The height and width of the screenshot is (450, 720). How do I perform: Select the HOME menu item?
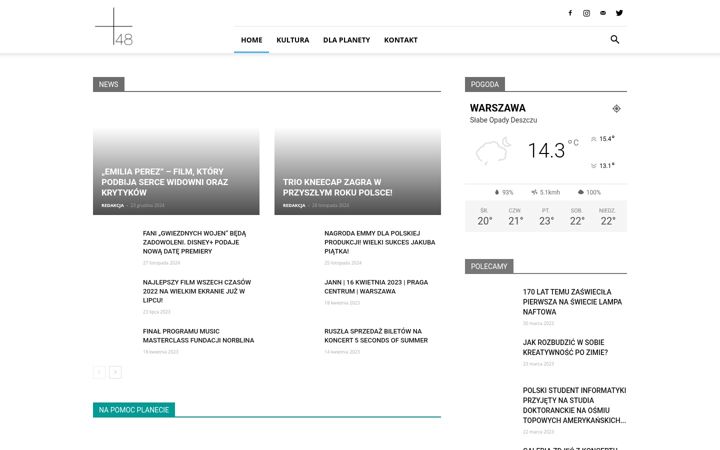point(252,40)
